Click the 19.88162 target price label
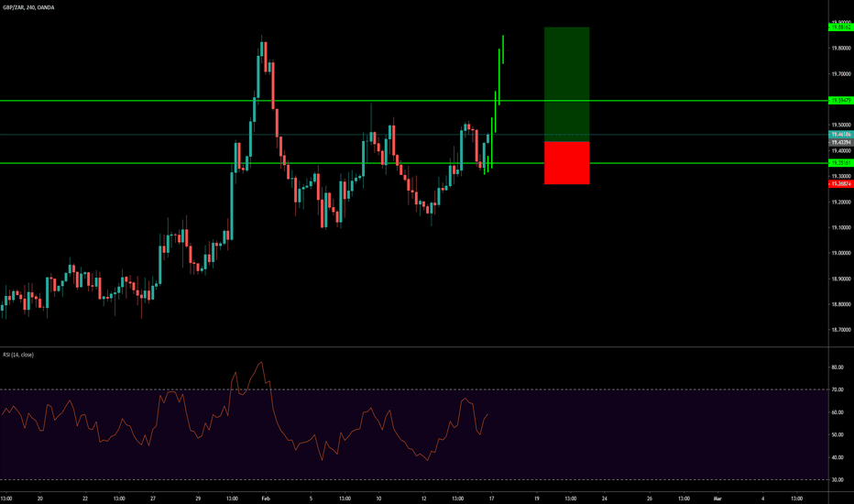Screen dimensions: 854x504 tap(841, 27)
